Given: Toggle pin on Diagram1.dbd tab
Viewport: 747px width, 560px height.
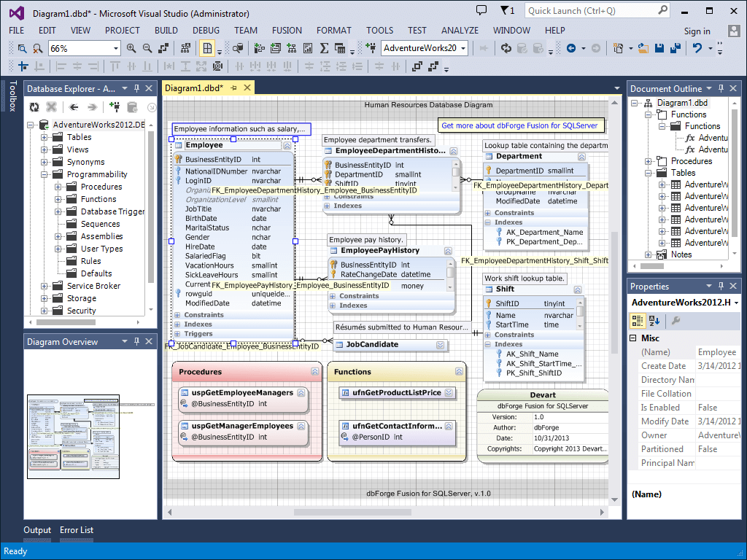Looking at the screenshot, I should pos(234,87).
